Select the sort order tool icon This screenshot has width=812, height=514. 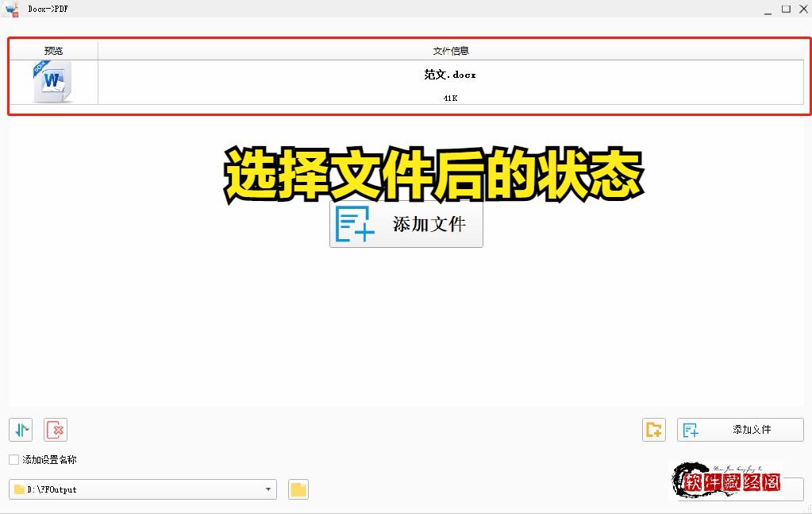[x=19, y=431]
